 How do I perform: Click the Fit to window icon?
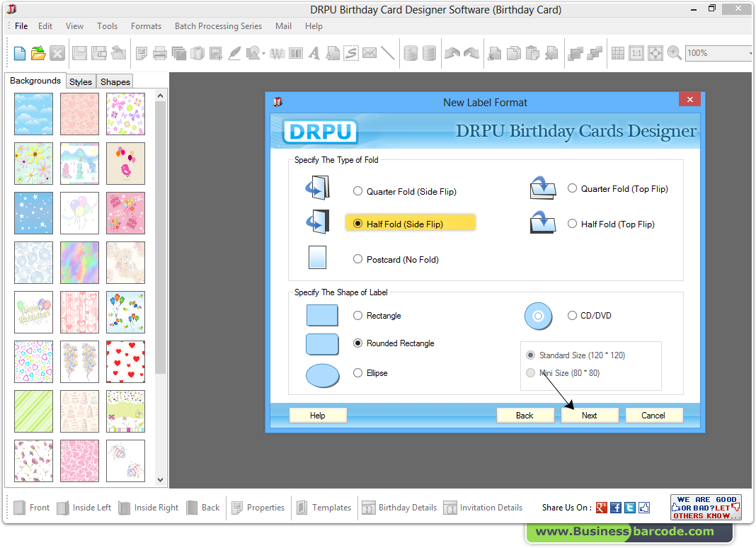[655, 53]
